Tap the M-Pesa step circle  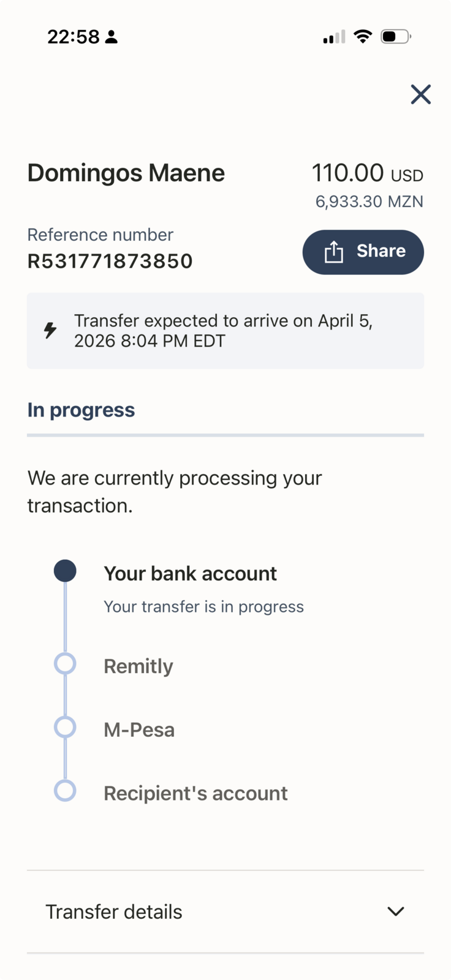pyautogui.click(x=65, y=728)
